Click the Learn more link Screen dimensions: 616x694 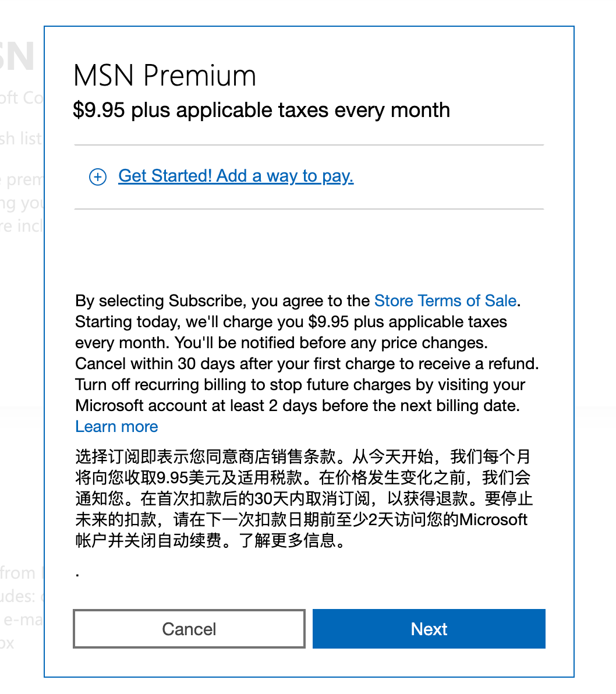coord(116,426)
